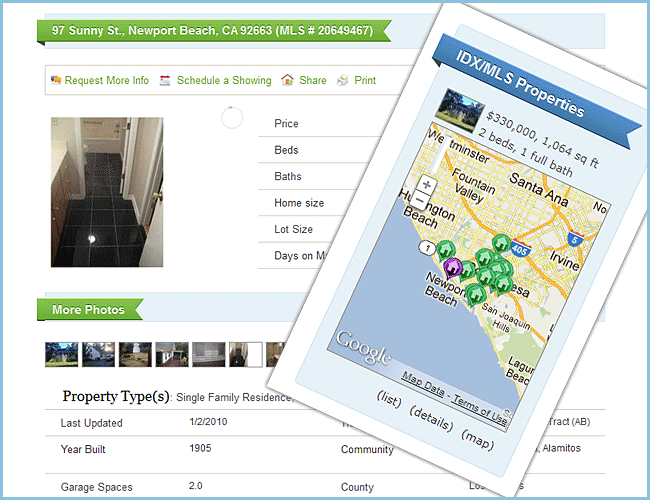Select the sixth More Photos thumbnail
Viewport: 650px width, 500px height.
[x=246, y=354]
